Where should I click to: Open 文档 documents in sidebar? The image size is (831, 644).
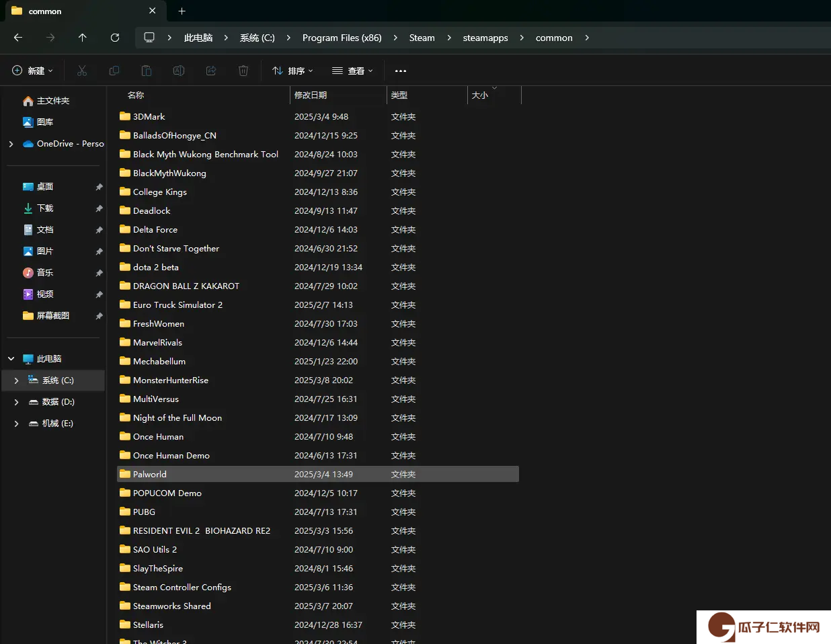point(38,230)
